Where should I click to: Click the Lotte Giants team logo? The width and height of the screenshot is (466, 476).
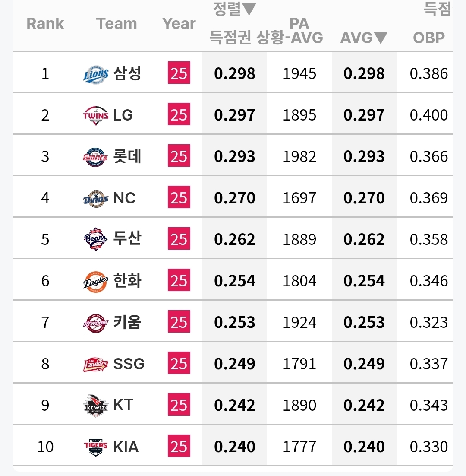tap(95, 157)
